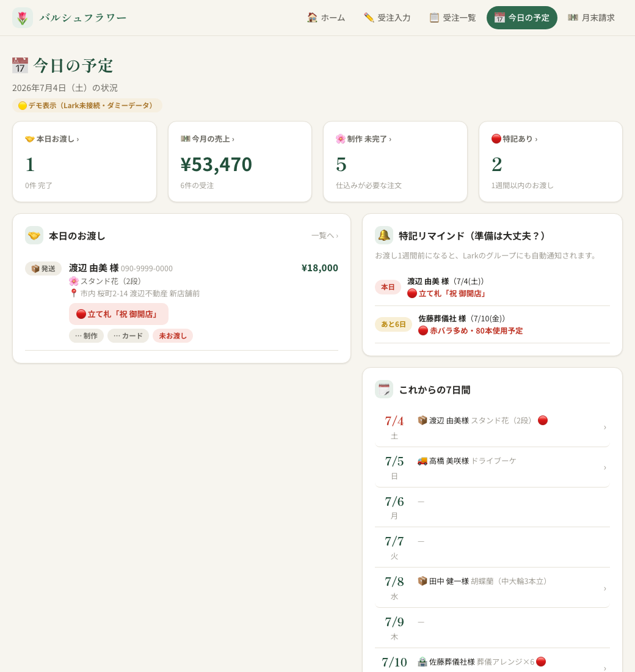Open the 一覧へ link
635x672 pixels.
(325, 235)
